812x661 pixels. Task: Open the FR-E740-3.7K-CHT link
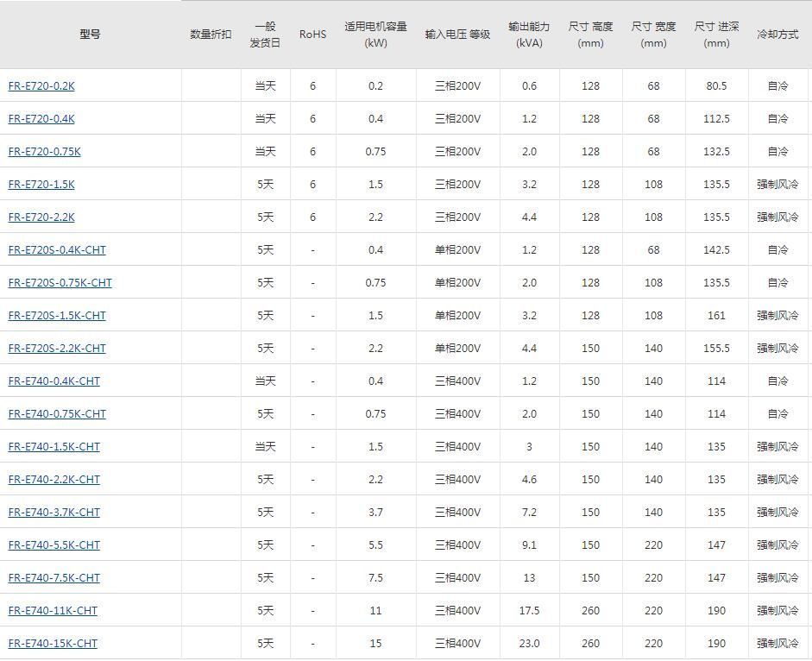coord(54,513)
